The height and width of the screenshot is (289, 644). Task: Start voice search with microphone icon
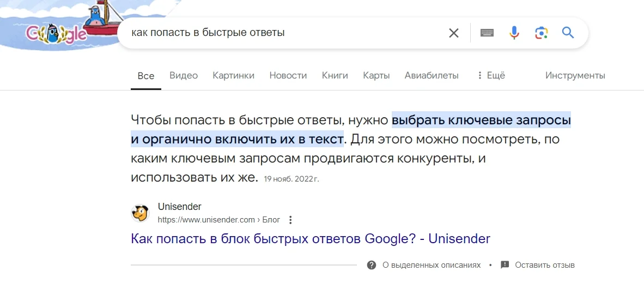[x=514, y=33]
